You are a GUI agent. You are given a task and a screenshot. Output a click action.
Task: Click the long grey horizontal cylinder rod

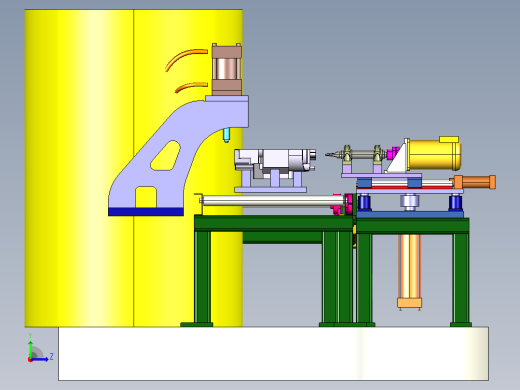point(273,201)
